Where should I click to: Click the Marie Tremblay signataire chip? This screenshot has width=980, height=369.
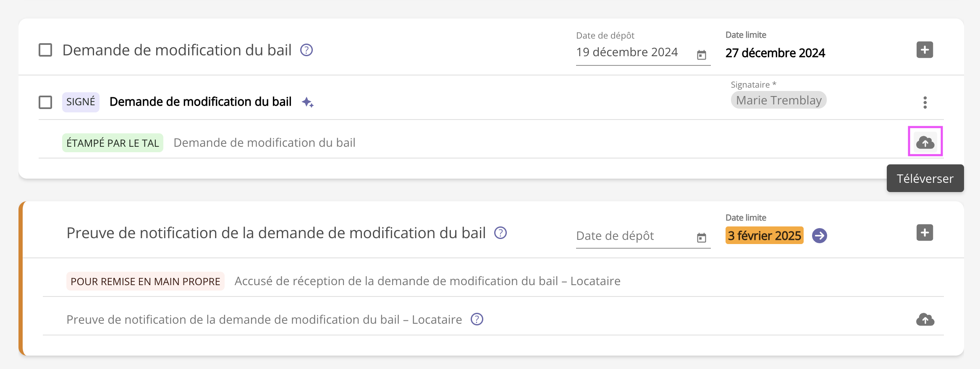(778, 100)
